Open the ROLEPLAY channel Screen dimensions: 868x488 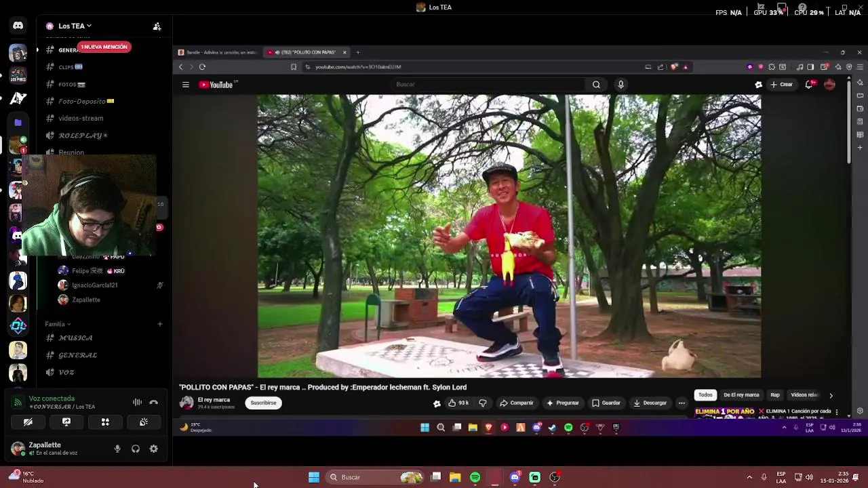click(x=83, y=136)
